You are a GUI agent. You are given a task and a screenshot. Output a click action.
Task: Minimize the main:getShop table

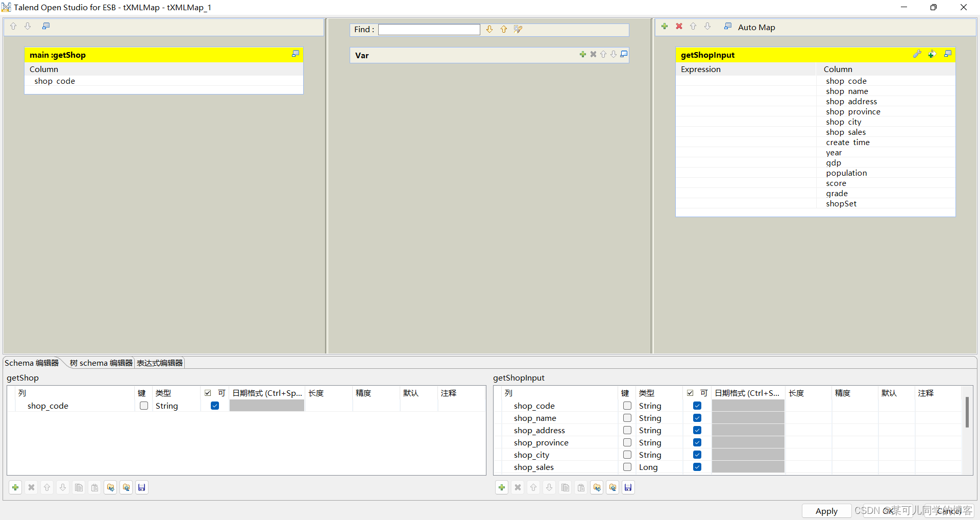point(295,54)
